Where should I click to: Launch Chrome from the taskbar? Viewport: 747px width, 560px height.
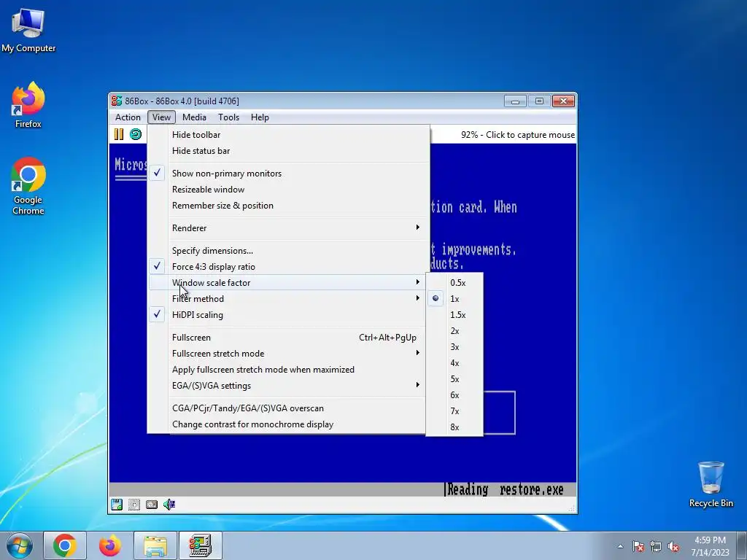pos(65,545)
